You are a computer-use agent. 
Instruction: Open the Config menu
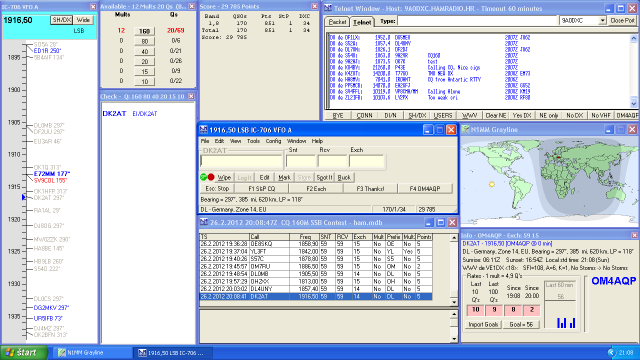(273, 141)
